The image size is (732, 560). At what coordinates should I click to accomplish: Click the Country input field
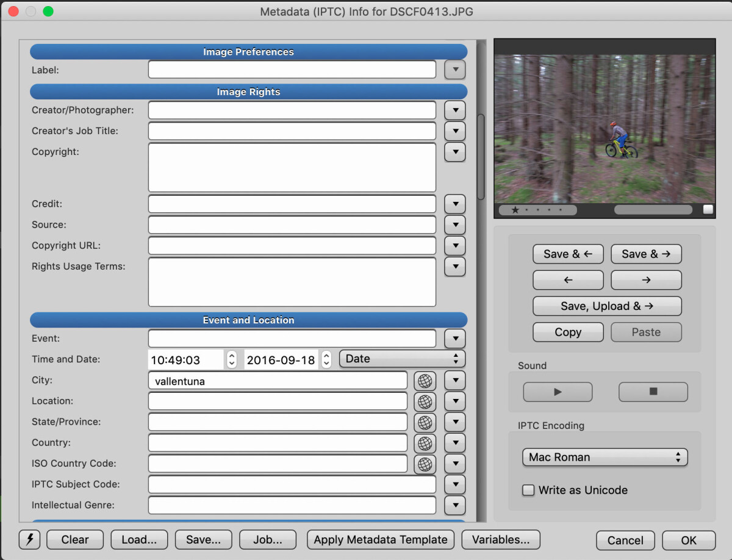point(278,443)
